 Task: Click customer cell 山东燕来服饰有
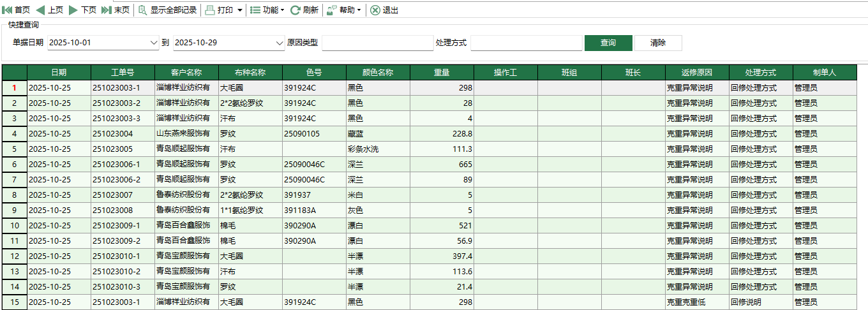[x=187, y=133]
